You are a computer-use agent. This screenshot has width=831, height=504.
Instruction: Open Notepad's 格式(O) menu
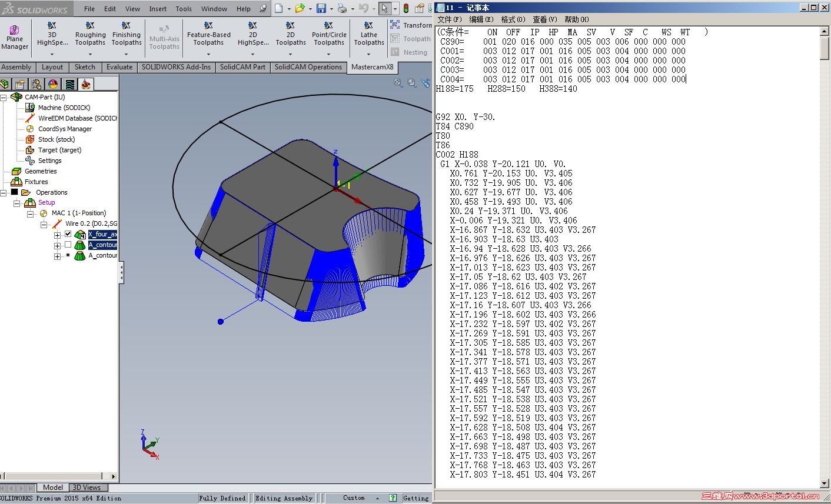513,19
